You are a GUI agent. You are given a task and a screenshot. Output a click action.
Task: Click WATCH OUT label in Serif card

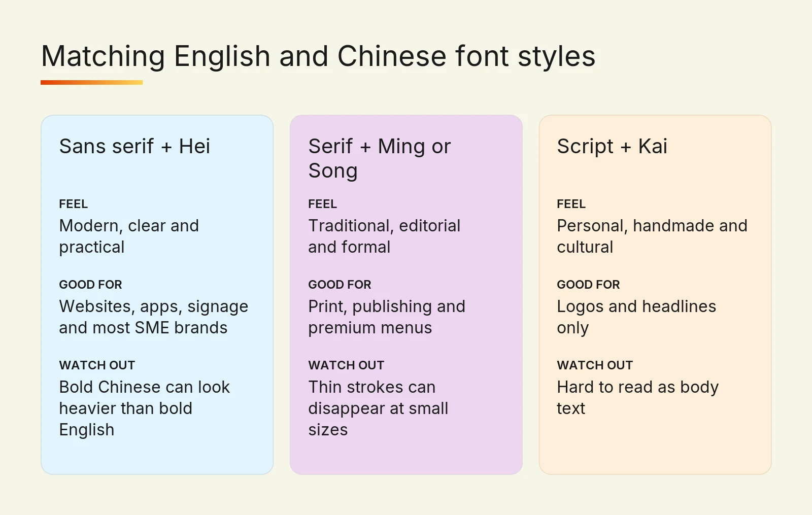(346, 365)
